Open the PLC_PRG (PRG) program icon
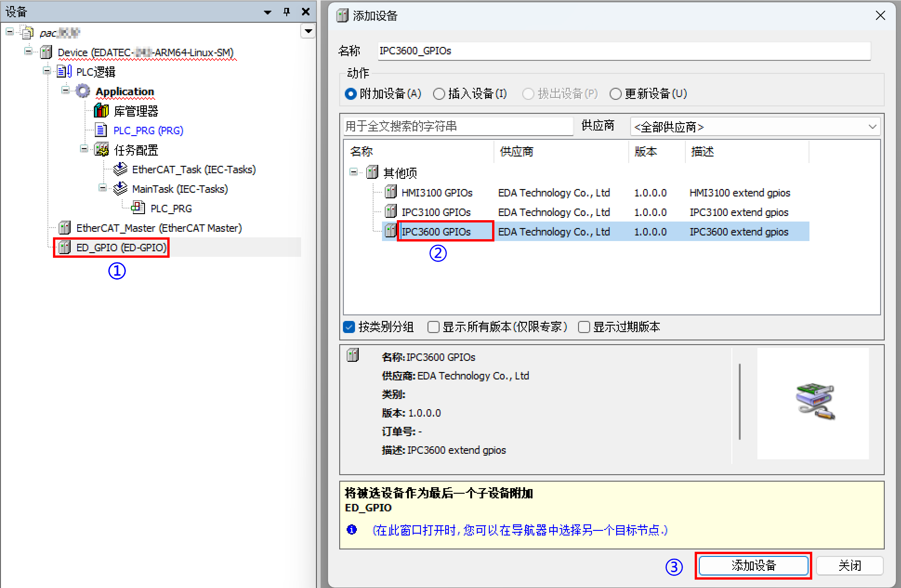901x588 pixels. coord(100,130)
